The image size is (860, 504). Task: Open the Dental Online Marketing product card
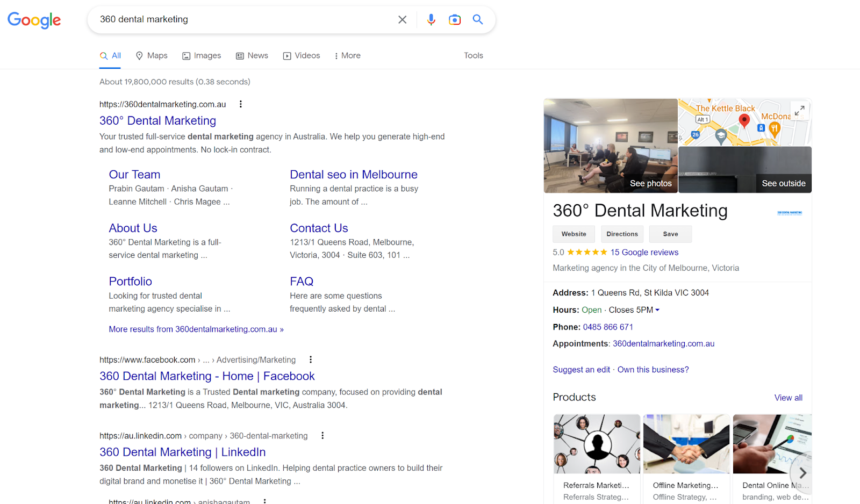coord(772,459)
